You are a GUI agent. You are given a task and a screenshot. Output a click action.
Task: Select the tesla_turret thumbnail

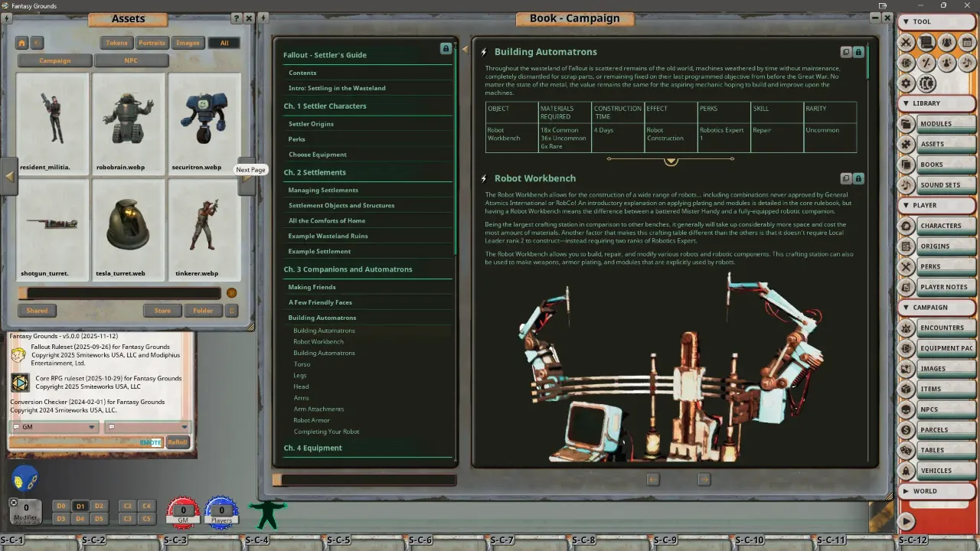pos(129,229)
